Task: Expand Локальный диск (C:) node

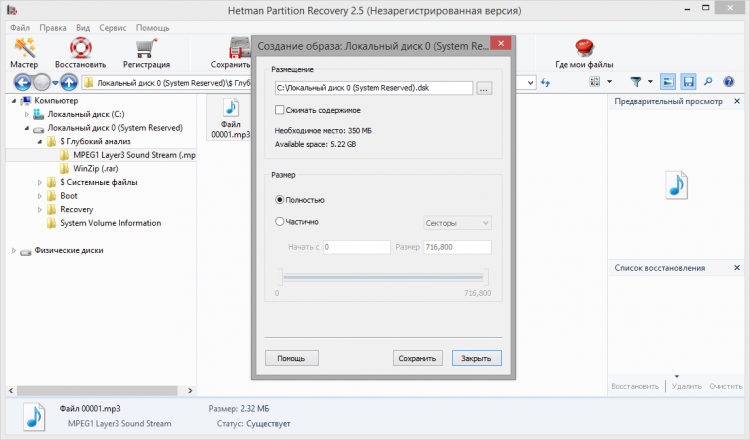Action: (27, 114)
